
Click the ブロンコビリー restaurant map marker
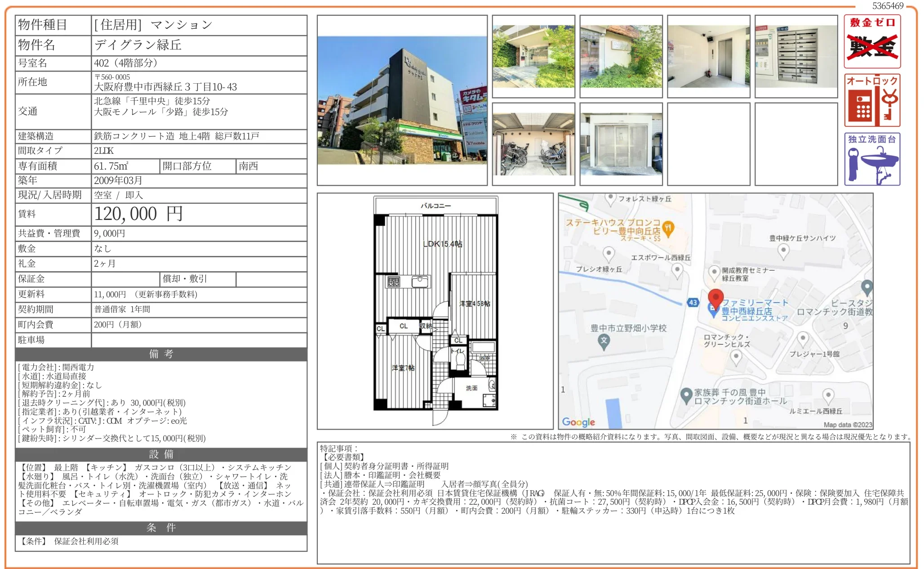(x=668, y=228)
